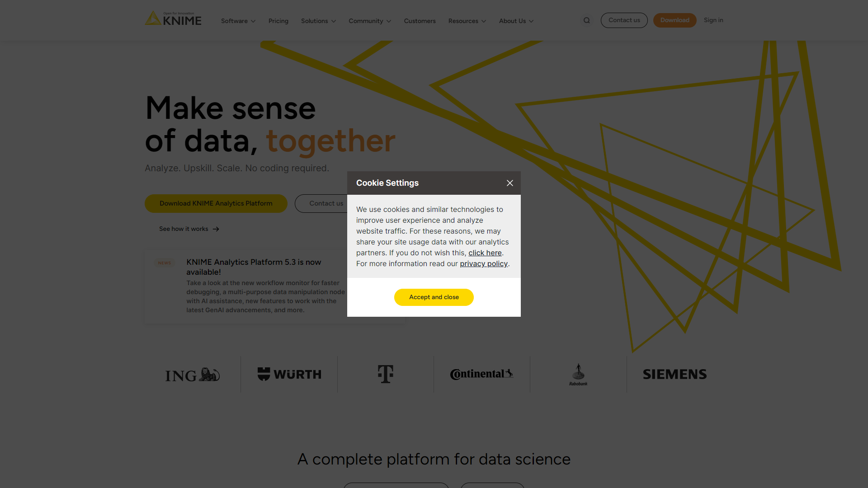Click the Sign in text link
The image size is (868, 488).
[x=713, y=20]
